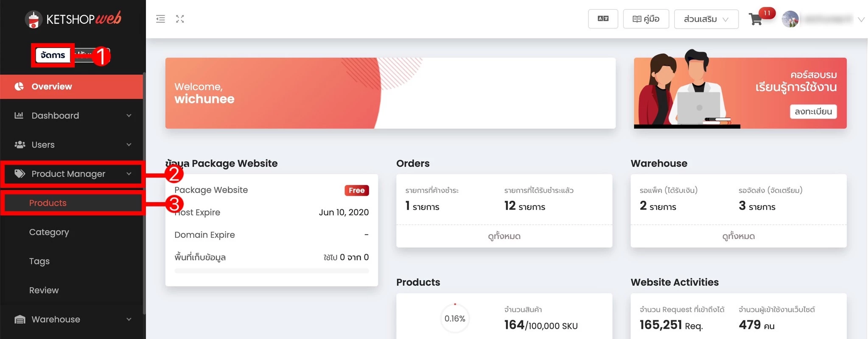This screenshot has width=868, height=339.
Task: Switch to the จัดการ toggle tab
Action: point(53,55)
